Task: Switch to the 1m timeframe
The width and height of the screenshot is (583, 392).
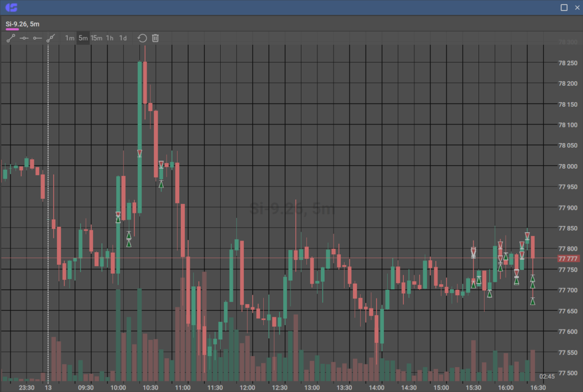Action: tap(70, 38)
